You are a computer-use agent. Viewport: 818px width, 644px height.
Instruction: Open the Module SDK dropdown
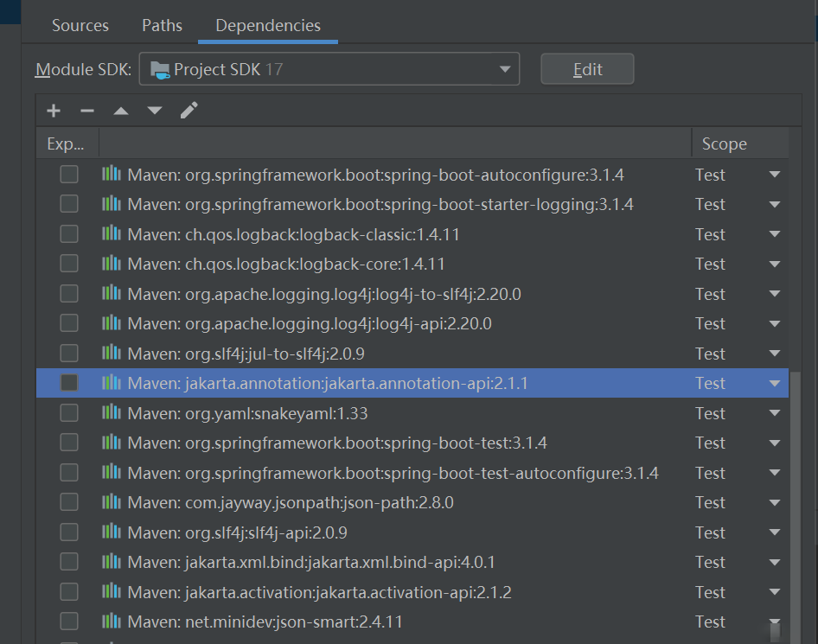click(x=329, y=69)
